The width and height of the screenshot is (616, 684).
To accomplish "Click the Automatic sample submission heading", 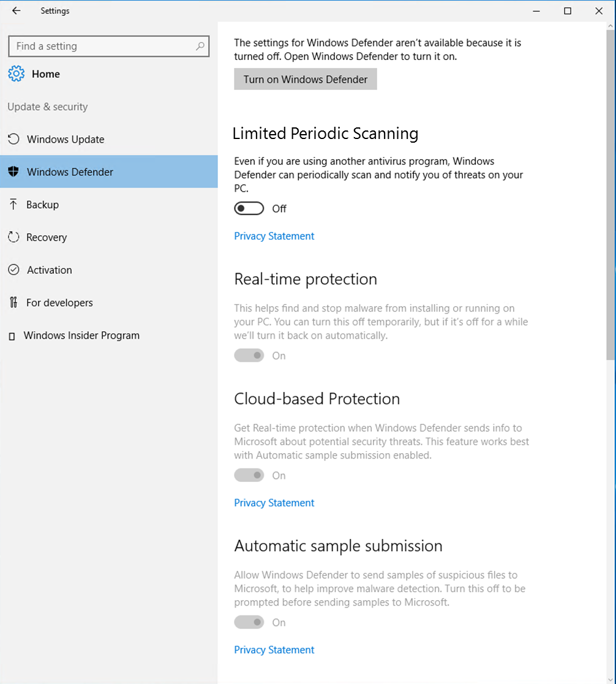I will 338,546.
